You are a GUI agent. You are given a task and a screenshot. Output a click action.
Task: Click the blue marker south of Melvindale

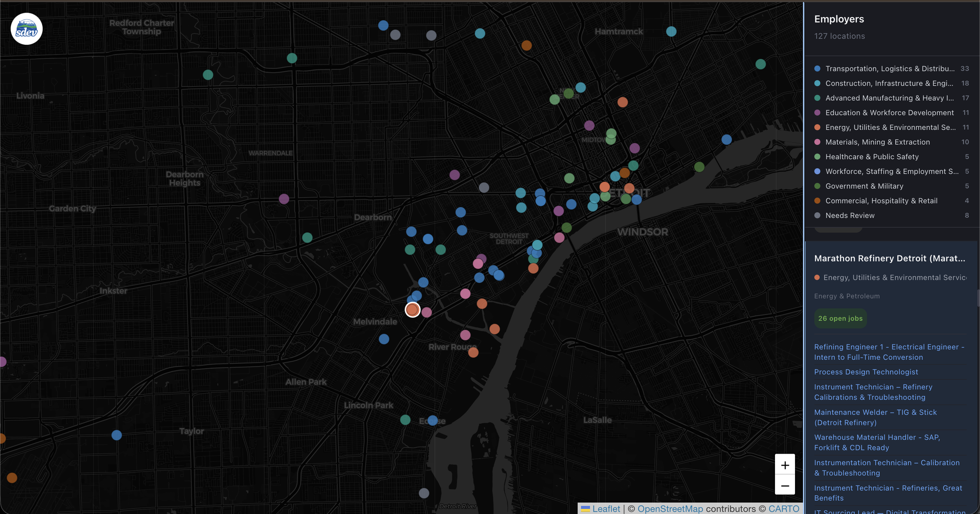[x=384, y=339]
